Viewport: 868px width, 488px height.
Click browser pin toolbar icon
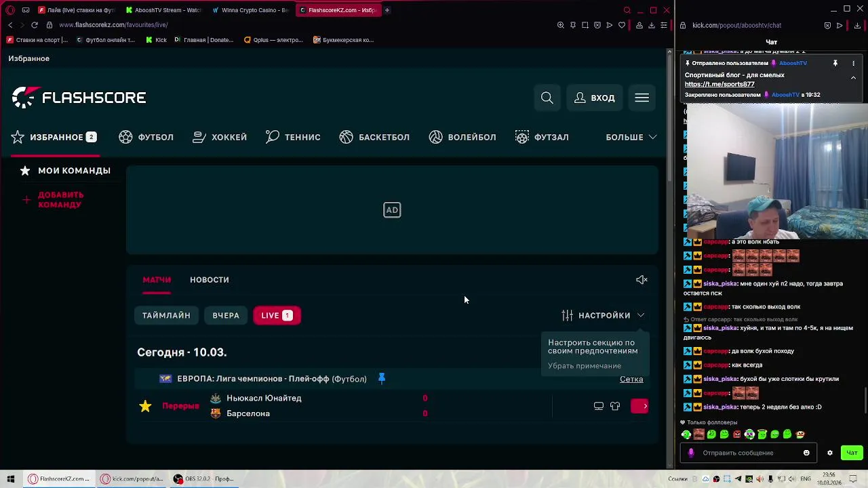tap(573, 25)
